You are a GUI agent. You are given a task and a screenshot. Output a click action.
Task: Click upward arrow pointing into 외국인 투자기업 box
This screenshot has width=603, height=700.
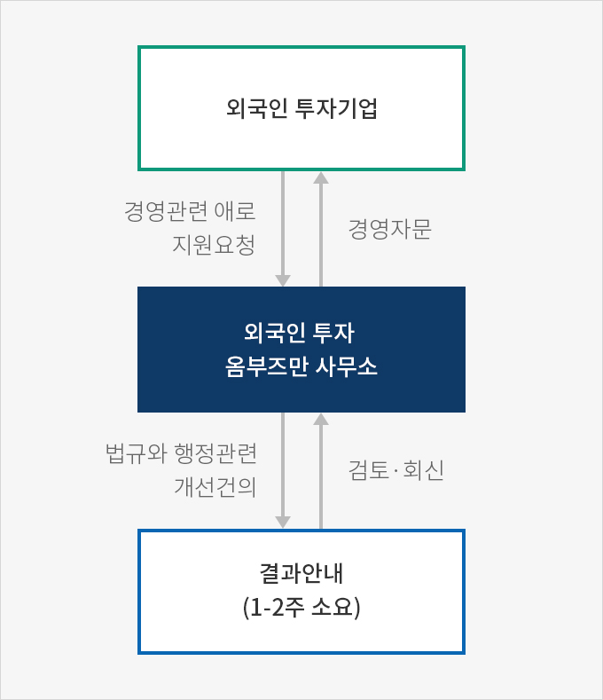tap(321, 229)
